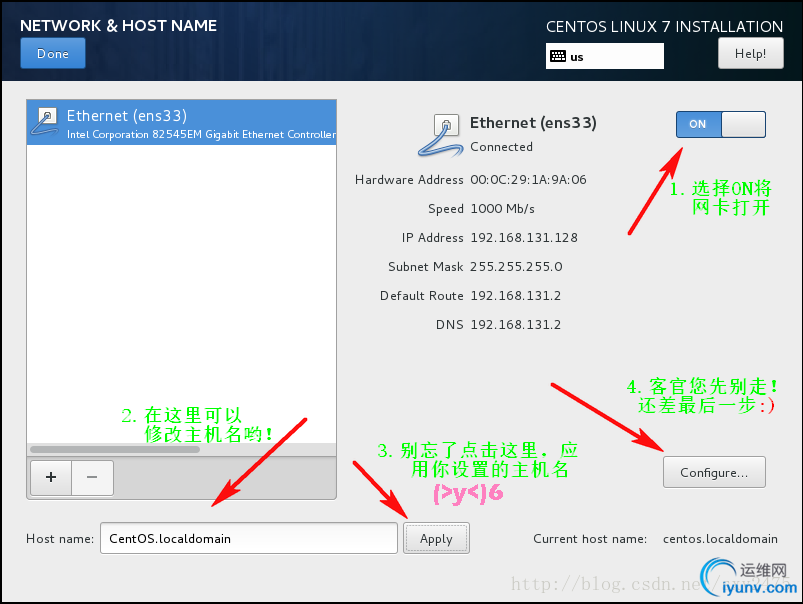The image size is (803, 604).
Task: Click the Connected status text
Action: point(501,147)
